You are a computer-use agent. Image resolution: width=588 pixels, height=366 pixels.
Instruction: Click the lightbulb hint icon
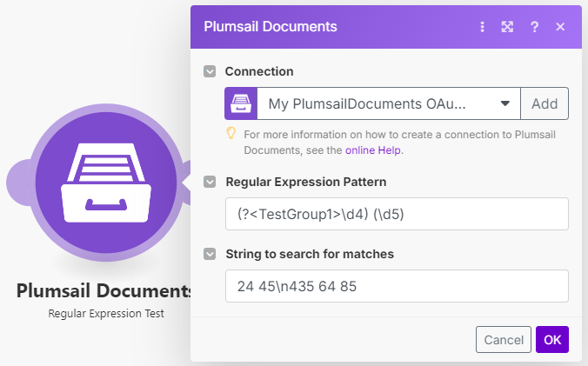pyautogui.click(x=231, y=133)
